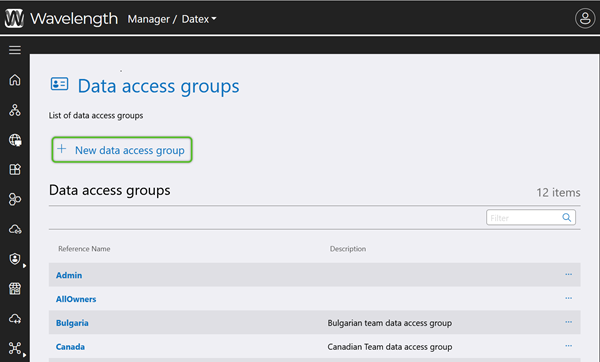
Task: Open the AllOwners data access group
Action: point(76,299)
